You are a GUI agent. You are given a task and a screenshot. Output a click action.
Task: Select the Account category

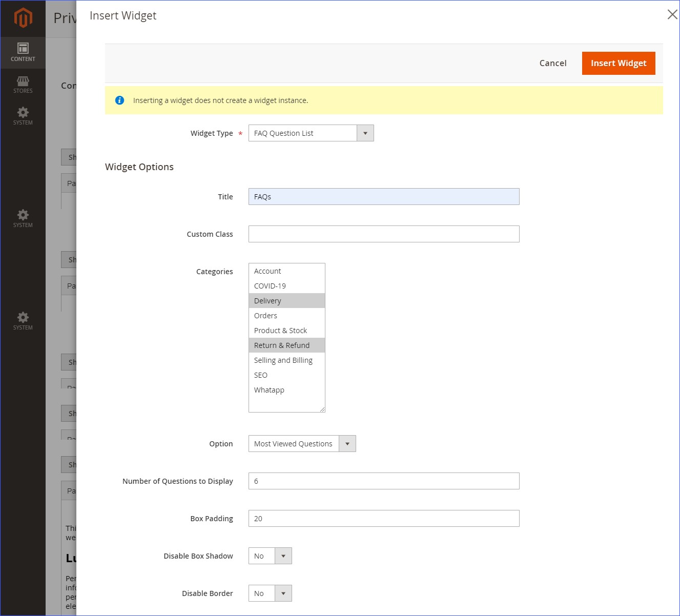click(x=287, y=271)
